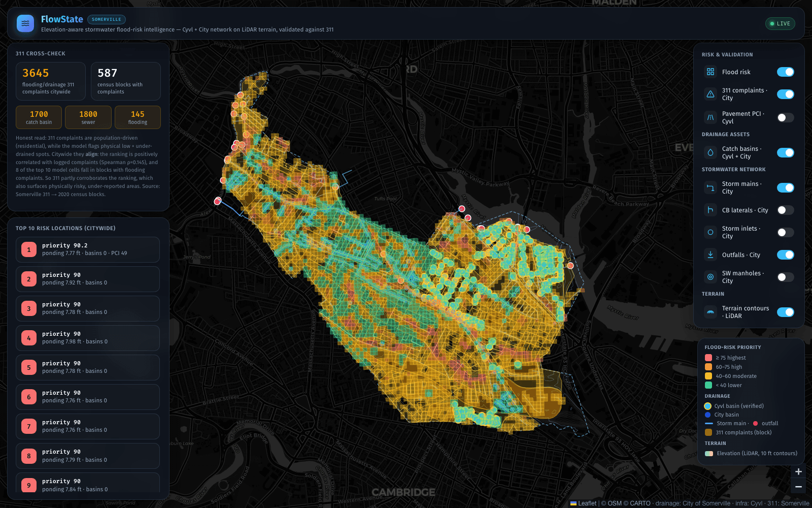Click the Catch basins droplet icon
This screenshot has width=812, height=508.
point(710,152)
